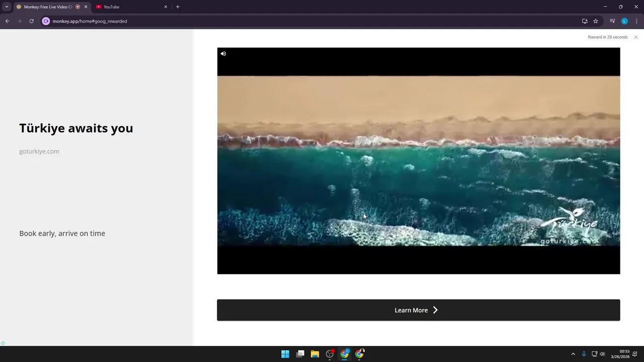
Task: Open volume control from the tray
Action: coord(602,354)
